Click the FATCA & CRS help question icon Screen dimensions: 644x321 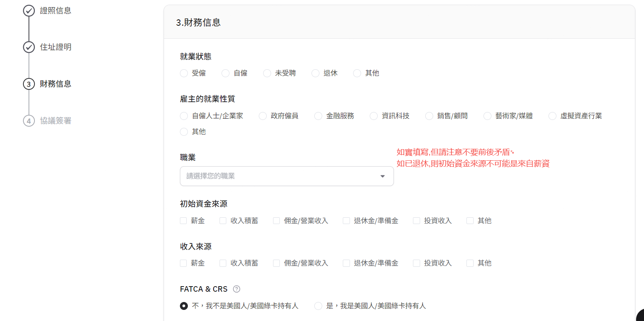237,289
